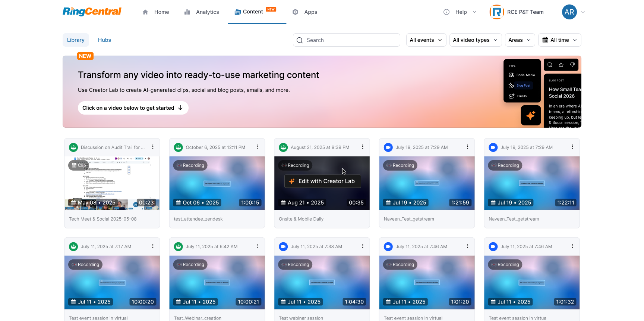Image resolution: width=644 pixels, height=321 pixels.
Task: Expand the All video types filter
Action: (475, 40)
